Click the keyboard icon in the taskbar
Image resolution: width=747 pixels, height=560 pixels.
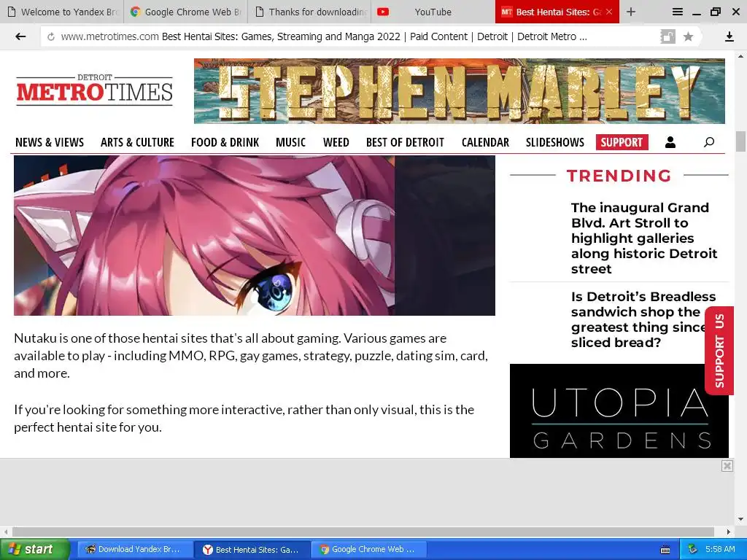[665, 550]
